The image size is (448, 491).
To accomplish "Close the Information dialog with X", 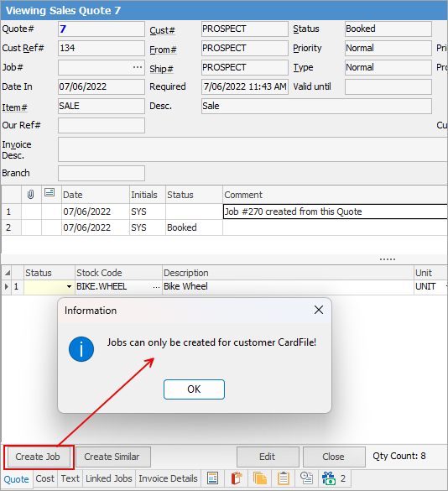I will tap(319, 310).
